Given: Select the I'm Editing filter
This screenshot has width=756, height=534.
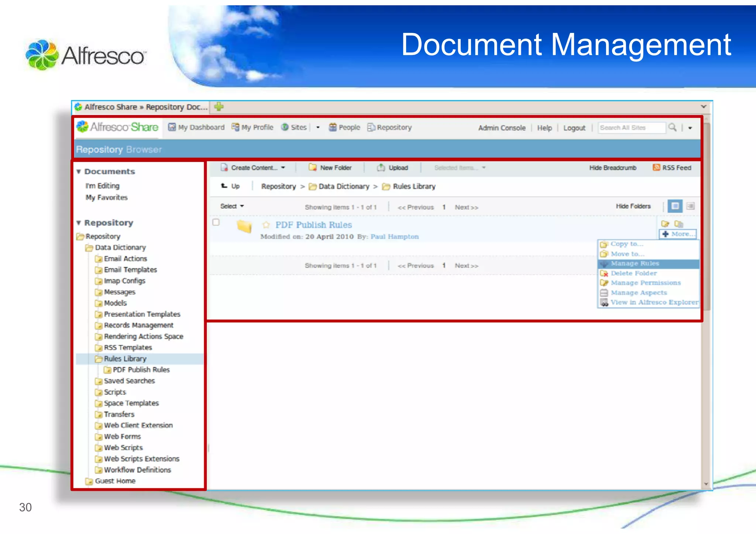Looking at the screenshot, I should point(103,186).
